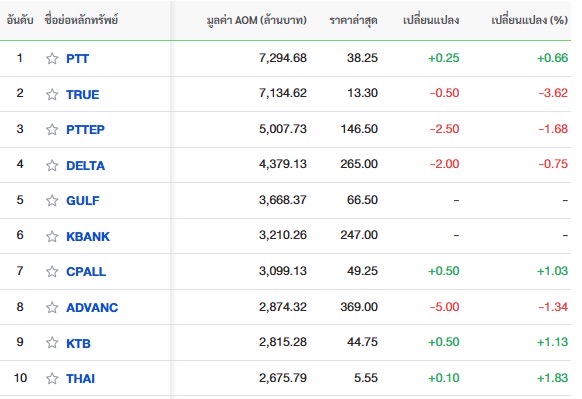Sort by ราคาล่าสุด column header

coord(353,20)
